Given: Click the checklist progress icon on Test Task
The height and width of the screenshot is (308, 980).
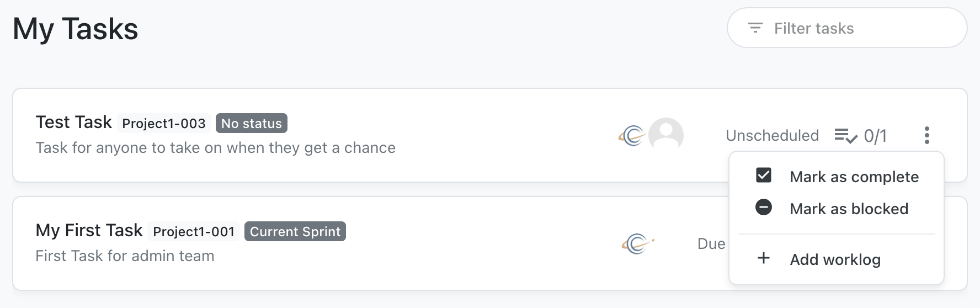Looking at the screenshot, I should coord(845,135).
